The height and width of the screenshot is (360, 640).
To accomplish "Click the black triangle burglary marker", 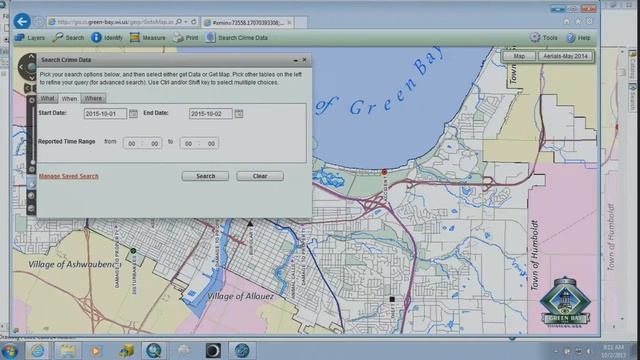I will click(250, 223).
